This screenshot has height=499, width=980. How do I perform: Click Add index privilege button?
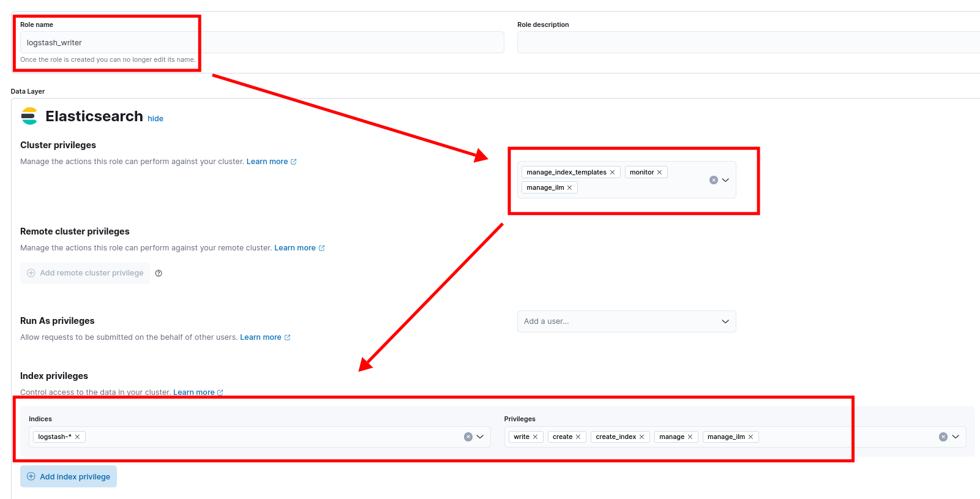69,476
